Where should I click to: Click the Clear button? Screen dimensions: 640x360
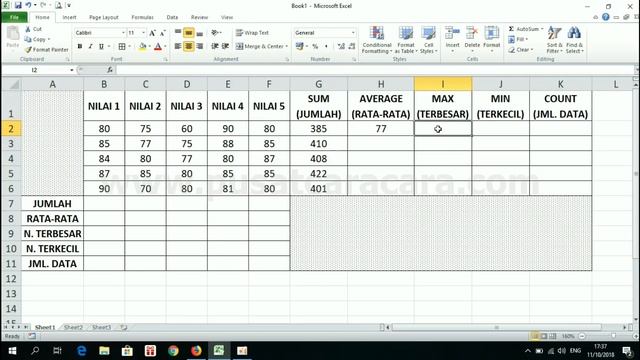(520, 49)
